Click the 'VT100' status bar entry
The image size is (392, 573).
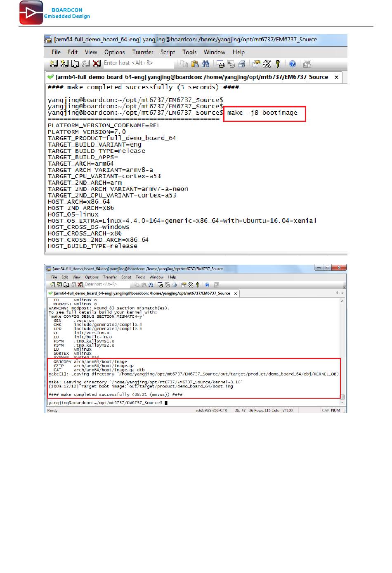click(288, 410)
